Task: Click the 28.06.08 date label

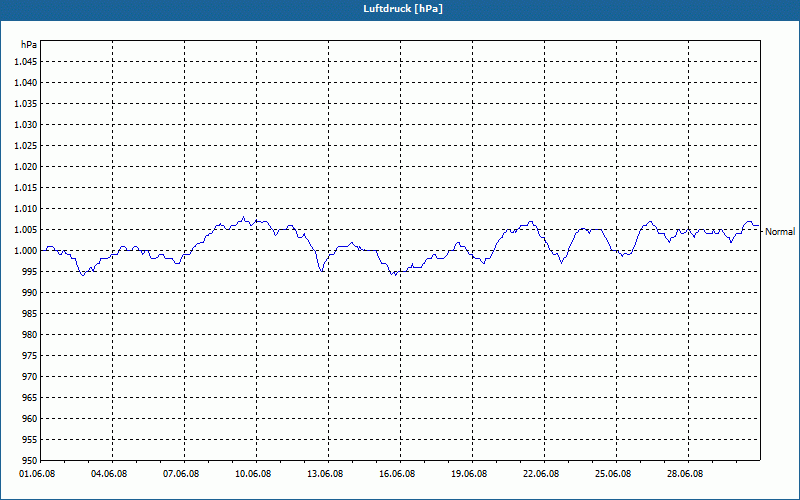Action: click(685, 474)
